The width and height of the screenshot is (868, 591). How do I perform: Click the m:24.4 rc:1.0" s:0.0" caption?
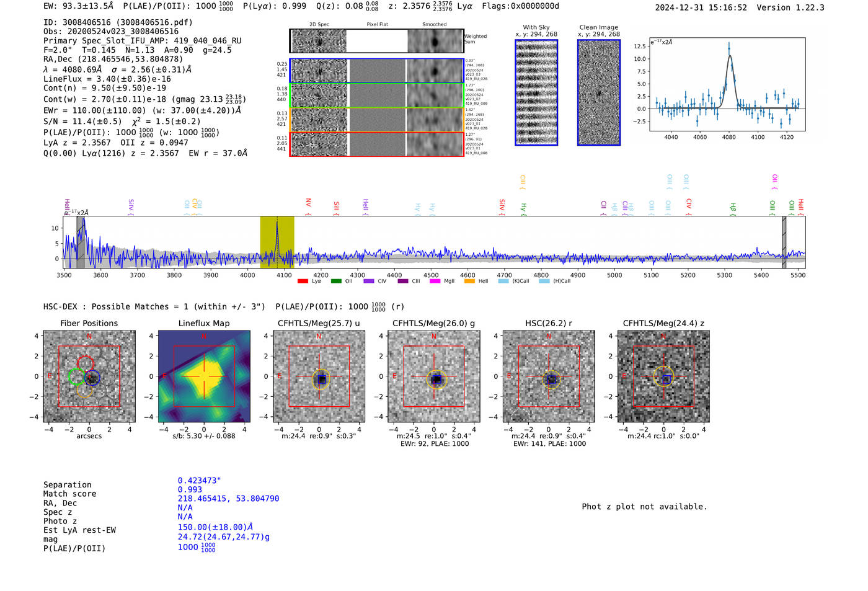pyautogui.click(x=663, y=437)
